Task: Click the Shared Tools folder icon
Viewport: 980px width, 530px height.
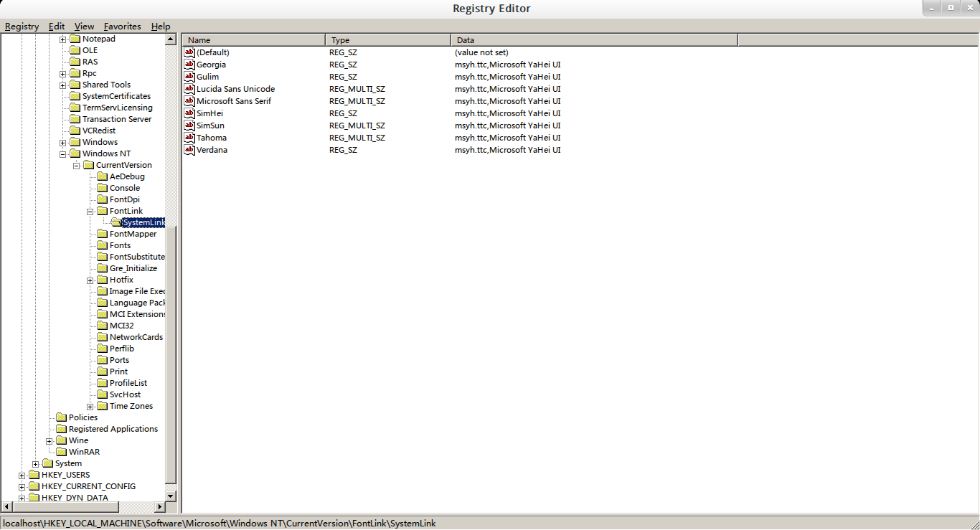Action: pos(75,85)
